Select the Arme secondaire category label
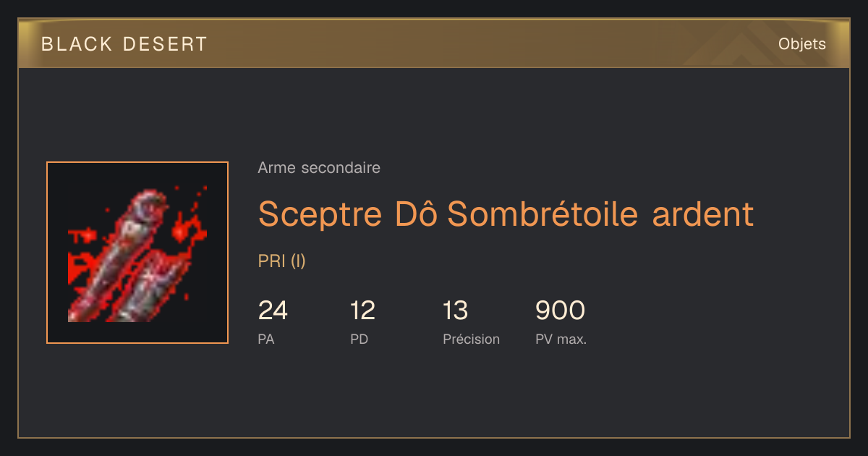This screenshot has width=868, height=456. (319, 168)
